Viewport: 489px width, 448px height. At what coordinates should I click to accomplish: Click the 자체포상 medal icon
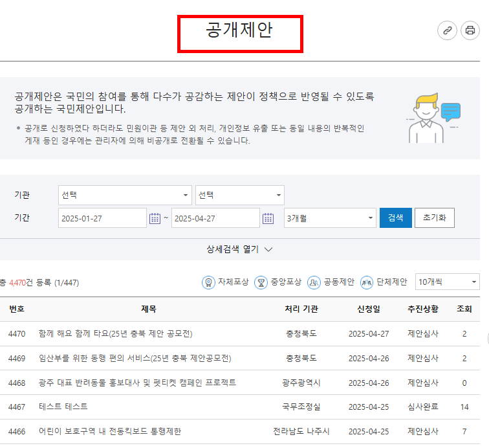(x=208, y=282)
